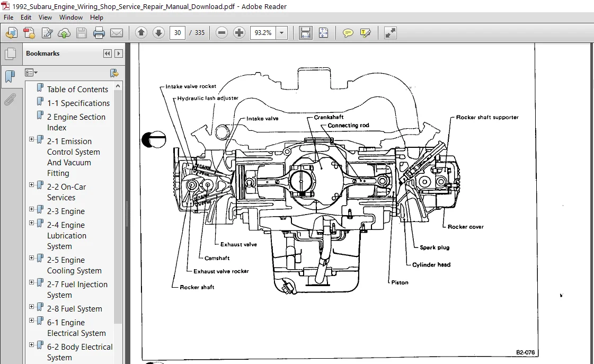Screen dimensions: 594x364
Task: Select the 2-2 On-Car Services bookmark text
Action: [x=66, y=192]
